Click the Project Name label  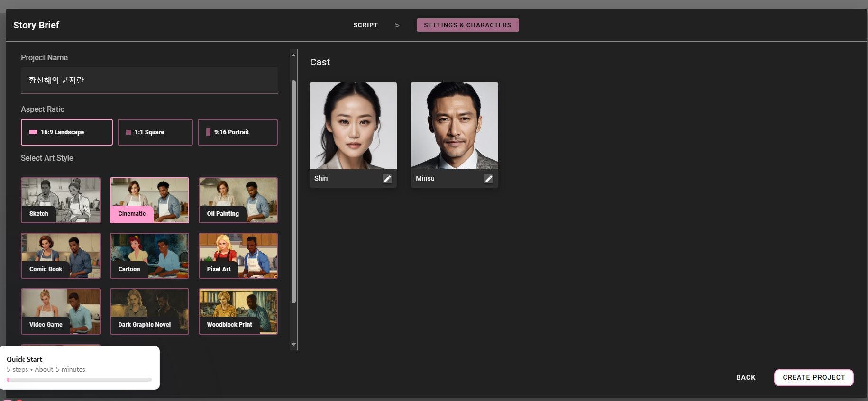(44, 57)
